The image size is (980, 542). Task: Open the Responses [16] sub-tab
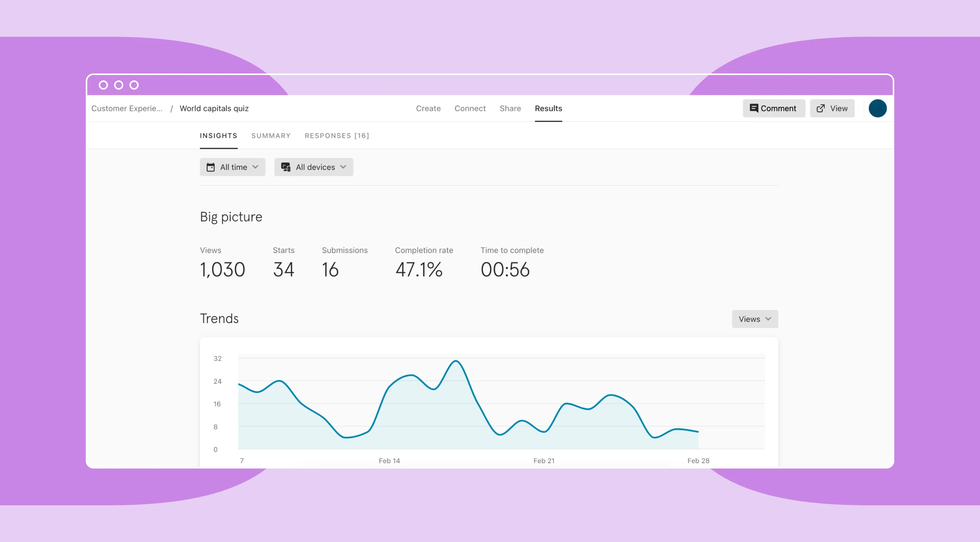(x=337, y=136)
